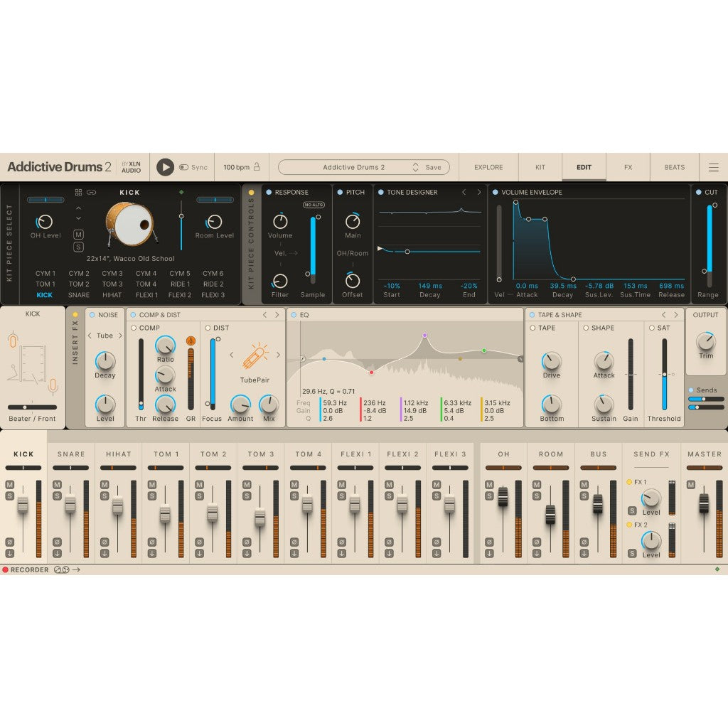Click the right arrow in TONE DESIGNER header
This screenshot has height=728, width=728.
(478, 192)
